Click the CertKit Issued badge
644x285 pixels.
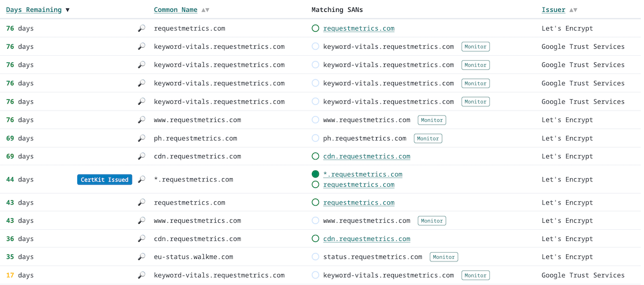pyautogui.click(x=105, y=180)
